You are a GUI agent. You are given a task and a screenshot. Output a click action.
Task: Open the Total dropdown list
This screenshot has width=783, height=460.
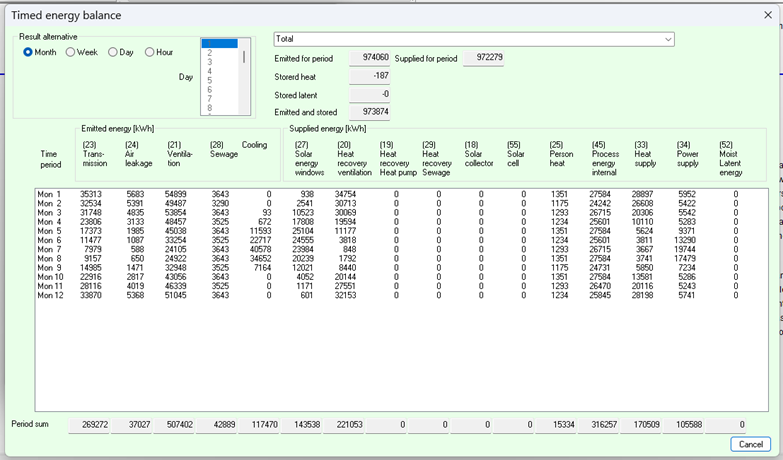(x=667, y=39)
